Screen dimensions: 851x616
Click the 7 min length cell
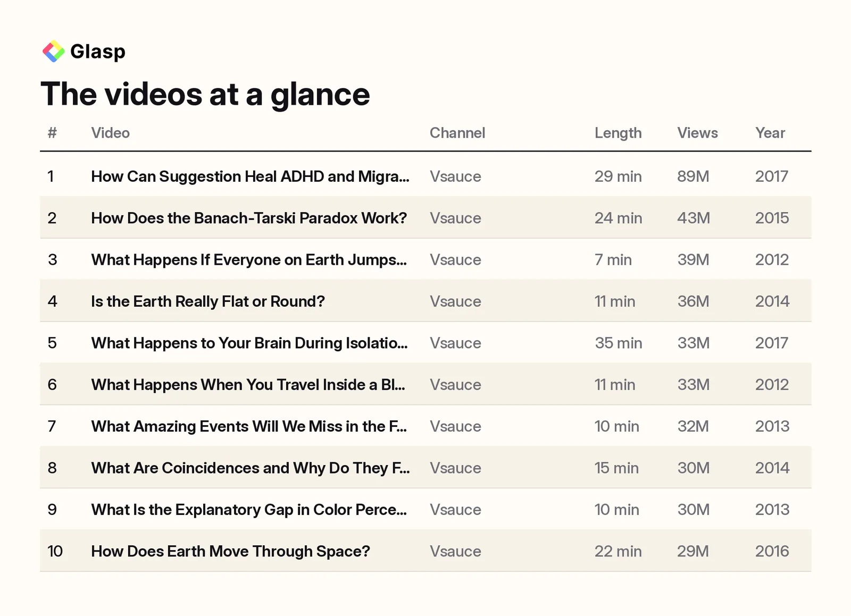pos(613,260)
